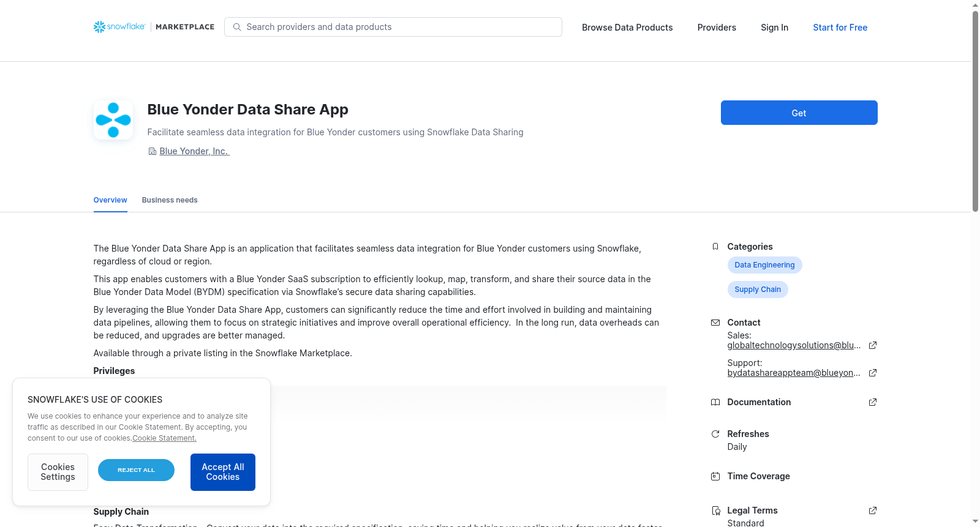Click the Legal Terms 'Standard' value
The width and height of the screenshot is (980, 527).
tap(745, 523)
